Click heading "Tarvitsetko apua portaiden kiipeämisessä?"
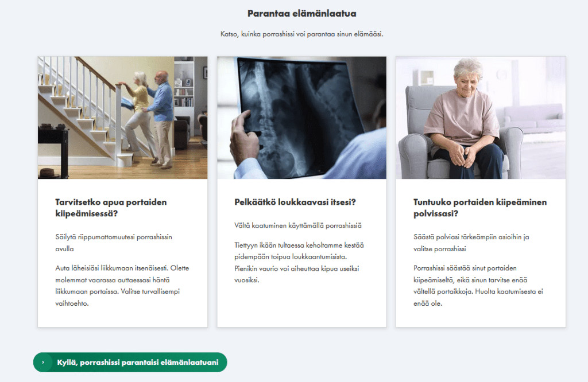 (111, 208)
